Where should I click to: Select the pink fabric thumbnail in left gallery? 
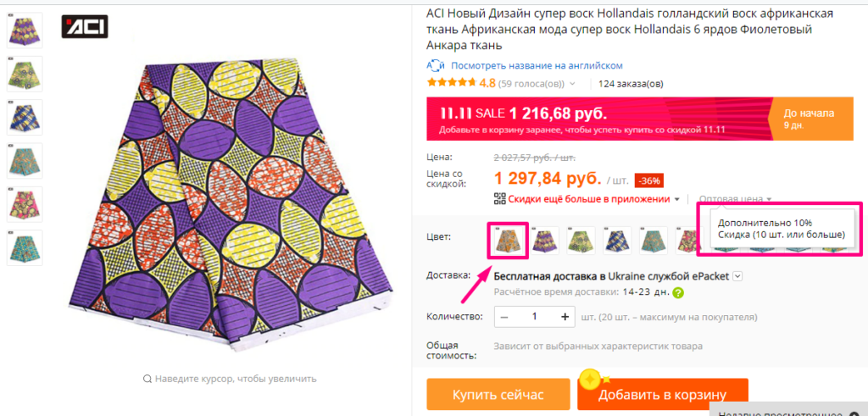click(24, 203)
